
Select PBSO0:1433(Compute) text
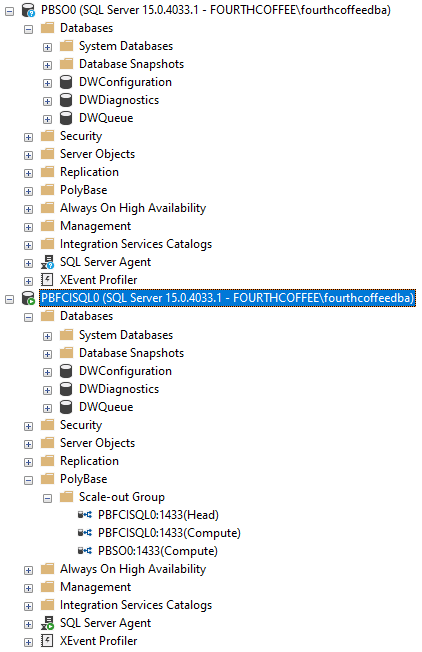(x=158, y=551)
